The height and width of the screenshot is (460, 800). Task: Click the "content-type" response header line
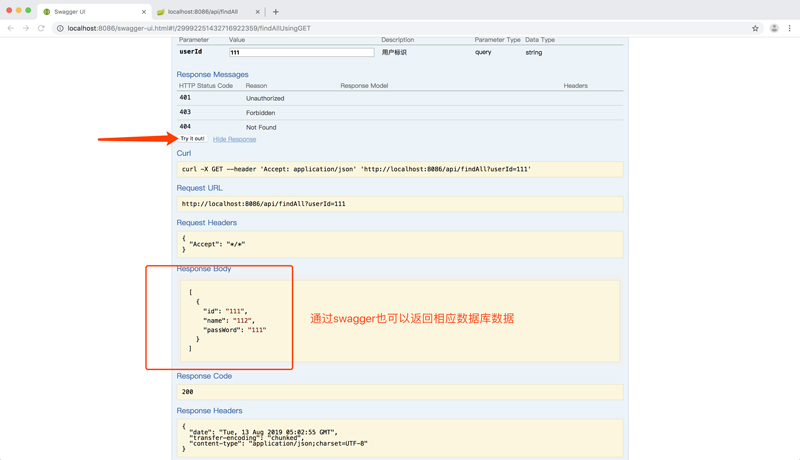point(278,443)
